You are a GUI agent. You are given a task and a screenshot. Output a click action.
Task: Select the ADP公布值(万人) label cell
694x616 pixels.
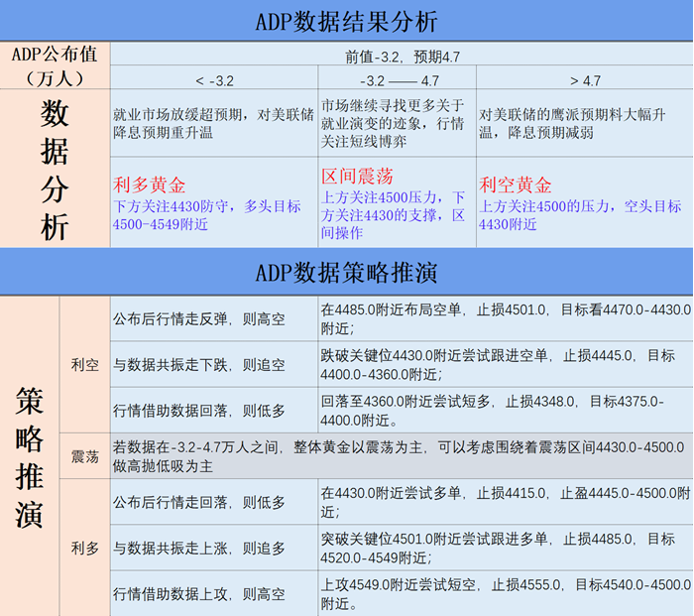tap(55, 65)
